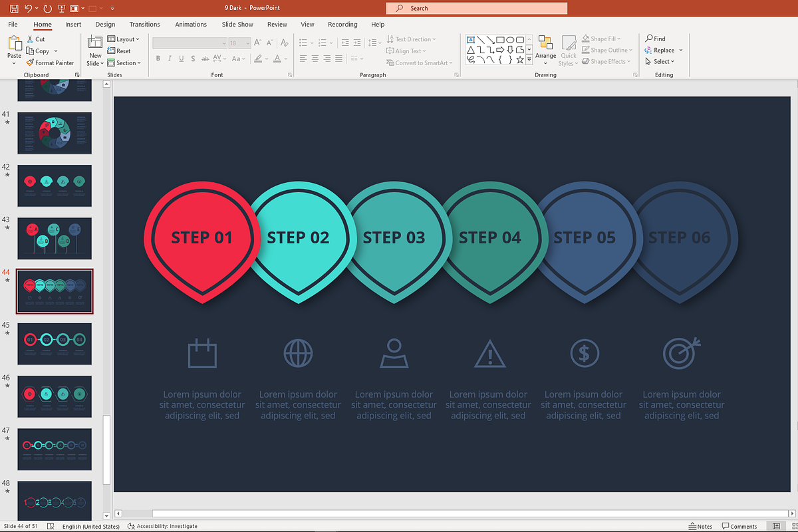
Task: Click the Find button
Action: 656,39
